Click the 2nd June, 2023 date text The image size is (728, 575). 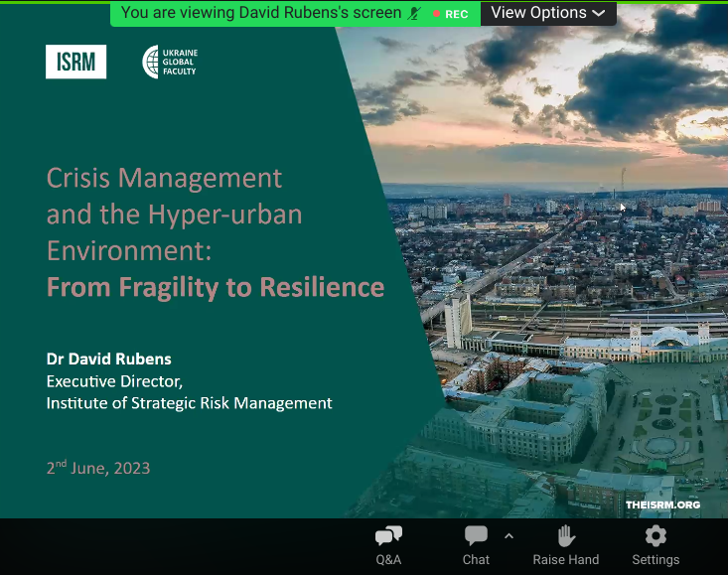98,467
